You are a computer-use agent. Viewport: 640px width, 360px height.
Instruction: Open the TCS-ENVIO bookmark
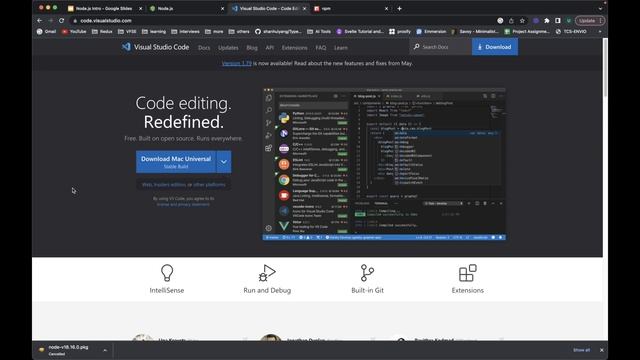pyautogui.click(x=571, y=31)
